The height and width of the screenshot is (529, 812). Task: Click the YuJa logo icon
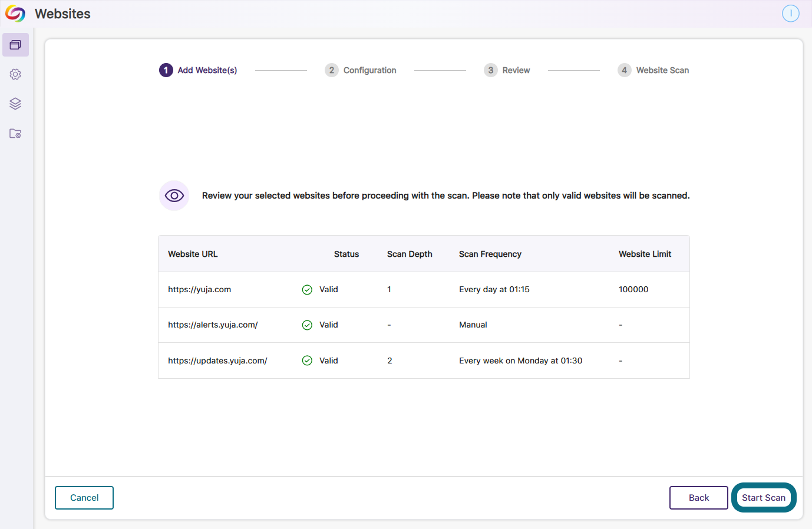[x=15, y=14]
